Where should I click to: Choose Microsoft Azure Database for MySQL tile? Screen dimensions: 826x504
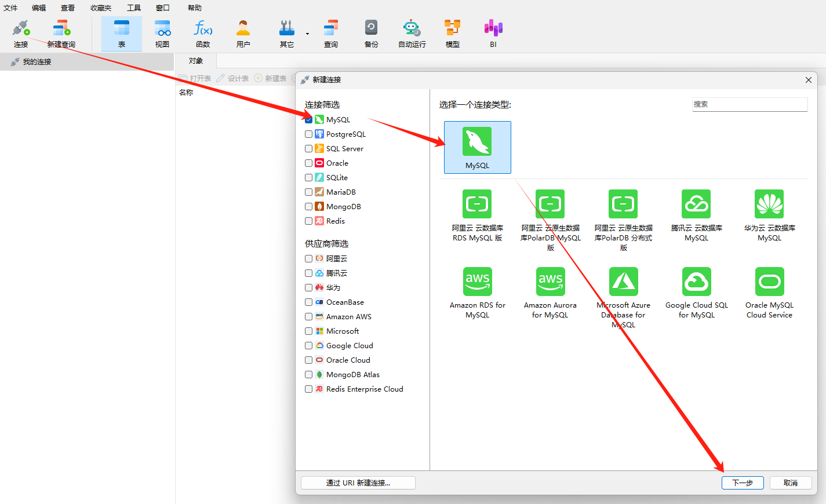pyautogui.click(x=624, y=298)
